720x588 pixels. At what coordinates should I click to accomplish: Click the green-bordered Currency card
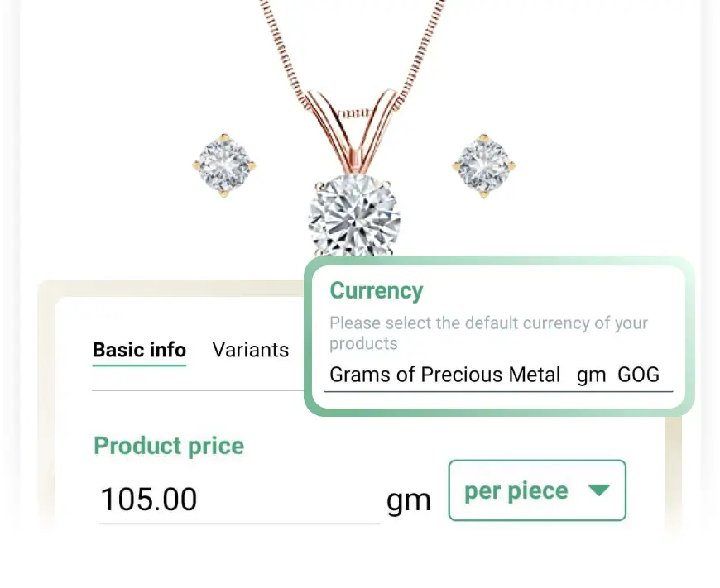499,337
